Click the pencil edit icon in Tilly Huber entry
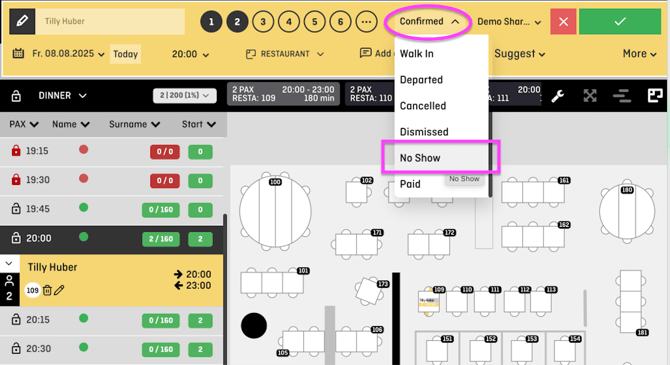Image resolution: width=670 pixels, height=365 pixels. (x=59, y=290)
